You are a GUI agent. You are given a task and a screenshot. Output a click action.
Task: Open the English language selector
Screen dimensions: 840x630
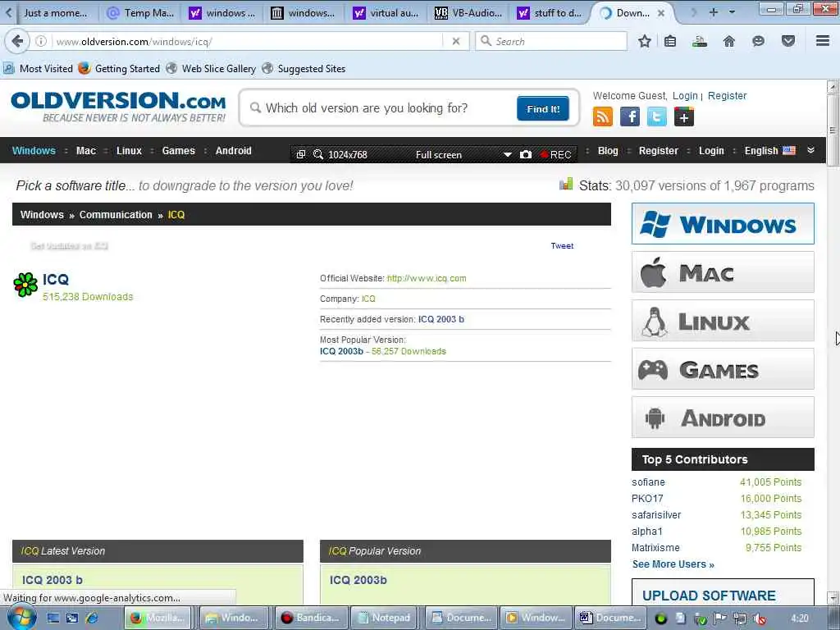click(769, 151)
